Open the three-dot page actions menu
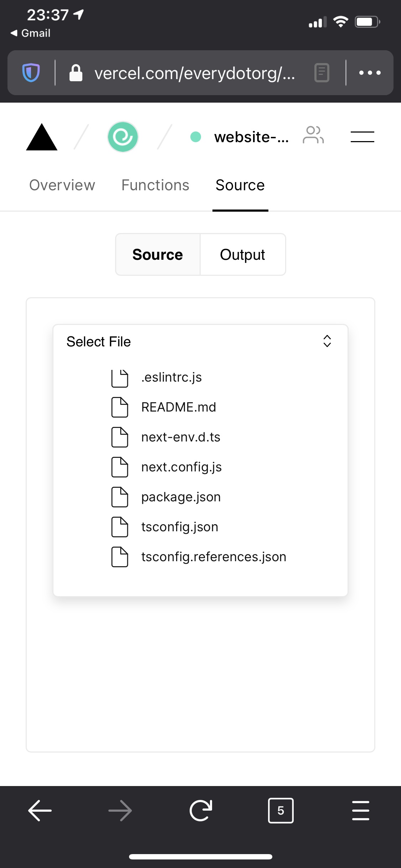401x868 pixels. point(370,73)
